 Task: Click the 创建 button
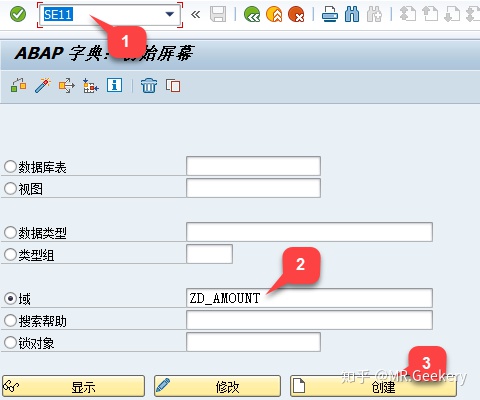[373, 386]
